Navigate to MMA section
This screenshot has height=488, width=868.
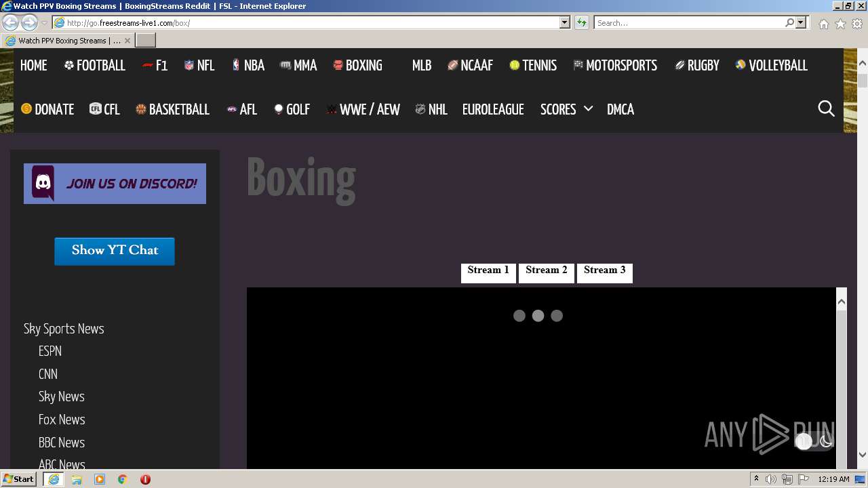tap(298, 66)
